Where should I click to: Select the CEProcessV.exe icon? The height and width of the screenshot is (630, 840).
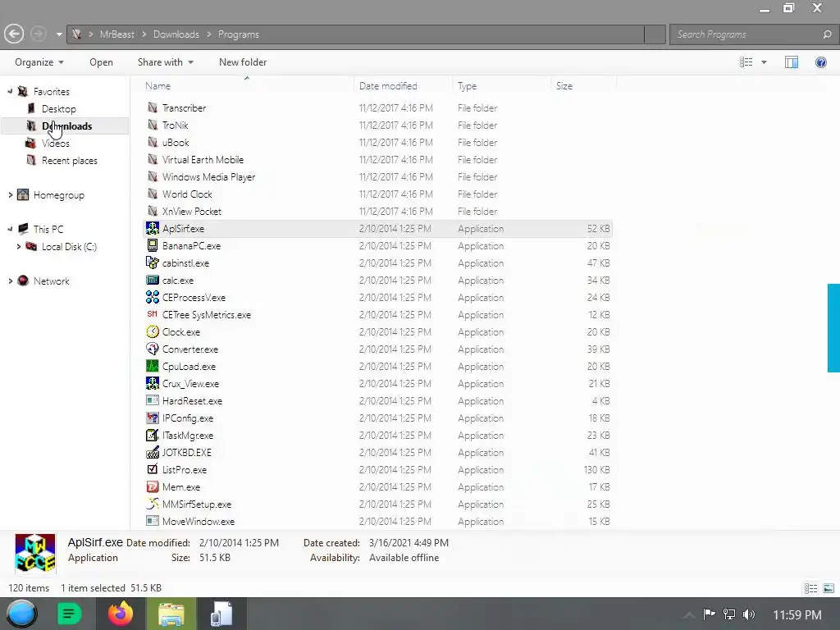tap(152, 297)
